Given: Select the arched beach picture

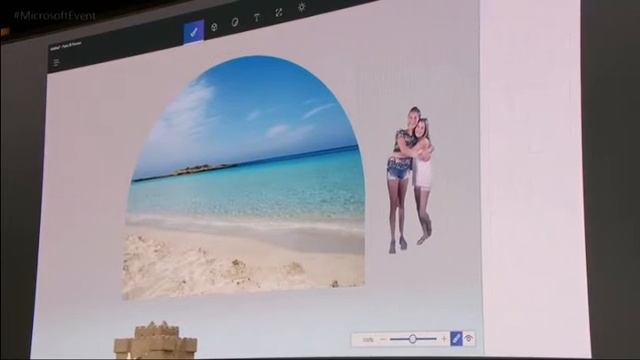Looking at the screenshot, I should 244,178.
